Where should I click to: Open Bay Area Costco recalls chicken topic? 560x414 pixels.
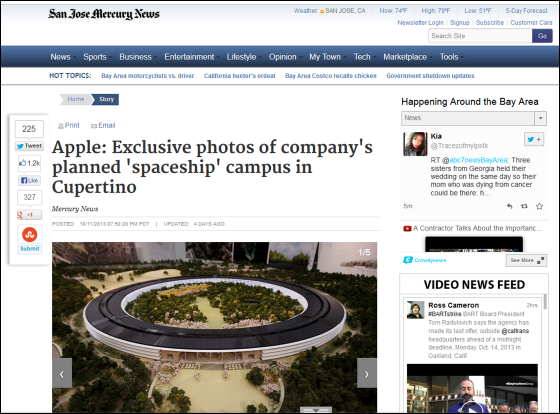(x=331, y=76)
